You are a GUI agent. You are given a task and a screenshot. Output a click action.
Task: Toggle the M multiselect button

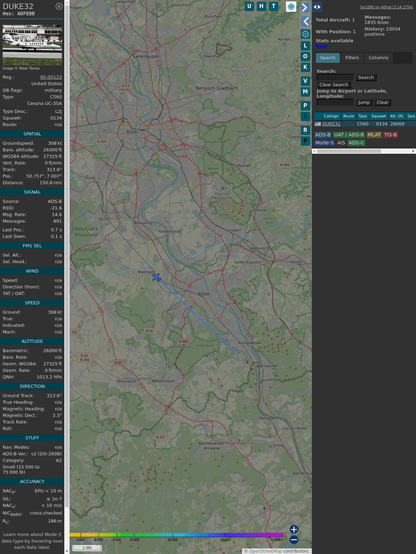click(305, 92)
